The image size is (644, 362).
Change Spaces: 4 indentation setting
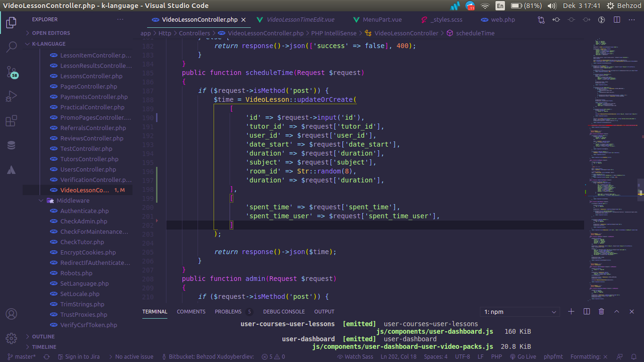tap(436, 357)
